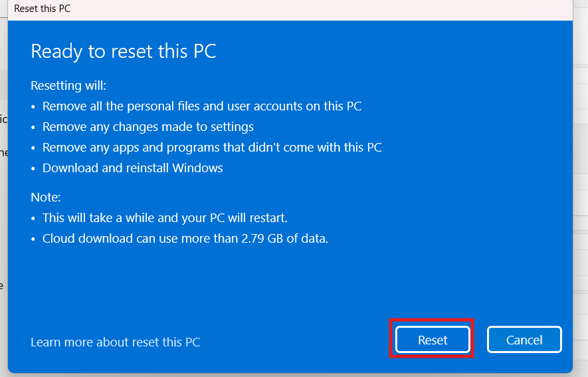Click the Resetting will label
Screen dimensions: 588x377
pyautogui.click(x=68, y=86)
